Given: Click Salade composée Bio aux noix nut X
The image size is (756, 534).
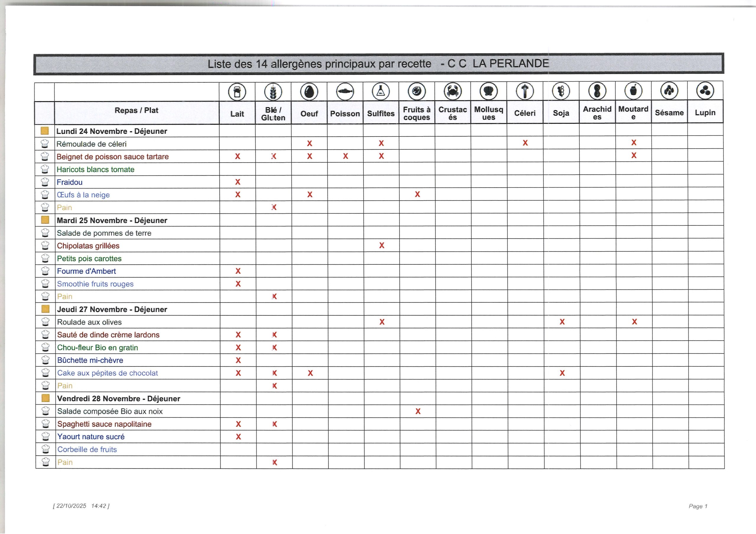Looking at the screenshot, I should click(x=418, y=411).
